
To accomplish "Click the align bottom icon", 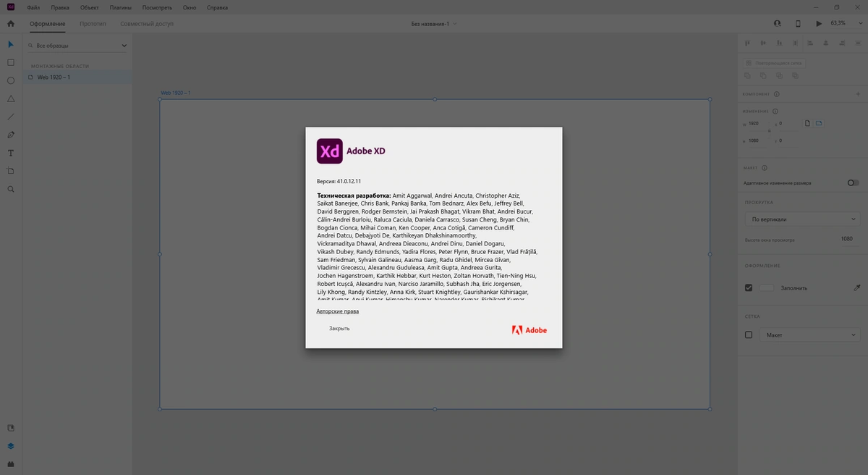I will [778, 43].
